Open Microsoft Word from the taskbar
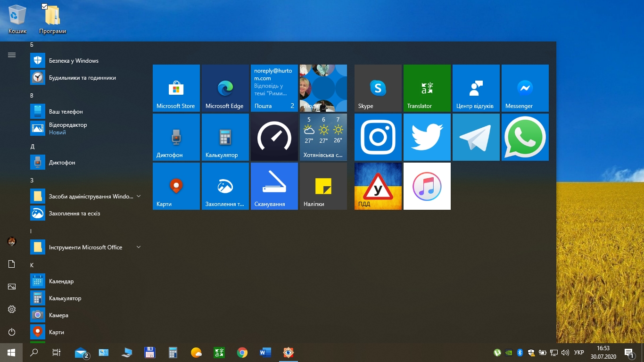Viewport: 644px width, 362px height. pyautogui.click(x=264, y=352)
